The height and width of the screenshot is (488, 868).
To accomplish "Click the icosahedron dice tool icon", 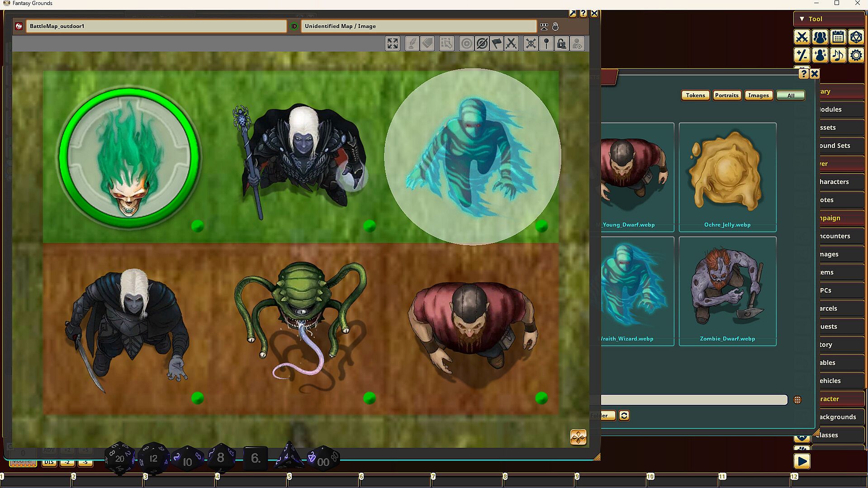I will 856,37.
